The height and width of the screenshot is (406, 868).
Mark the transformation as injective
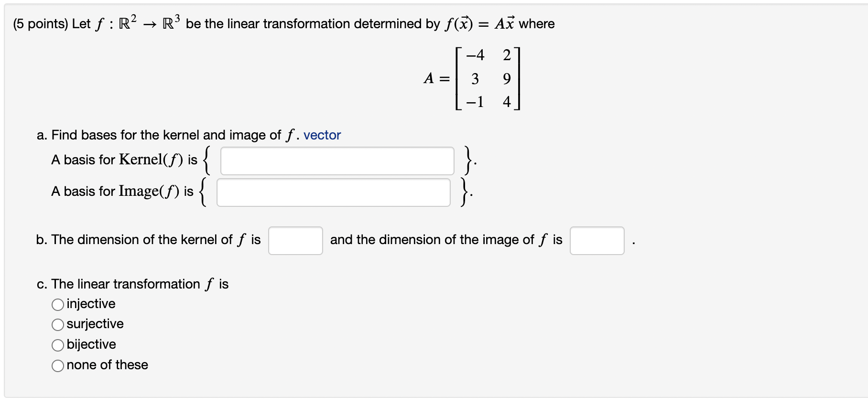click(57, 304)
